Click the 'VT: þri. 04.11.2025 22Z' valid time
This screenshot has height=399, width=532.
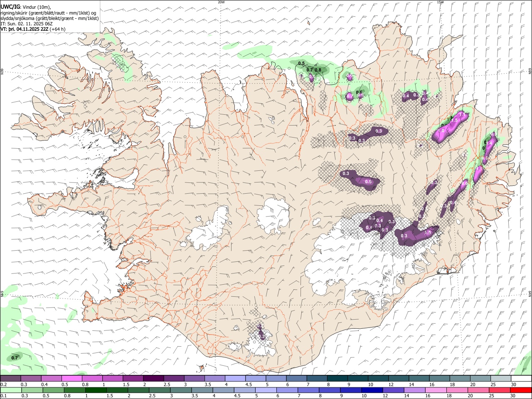25,29
